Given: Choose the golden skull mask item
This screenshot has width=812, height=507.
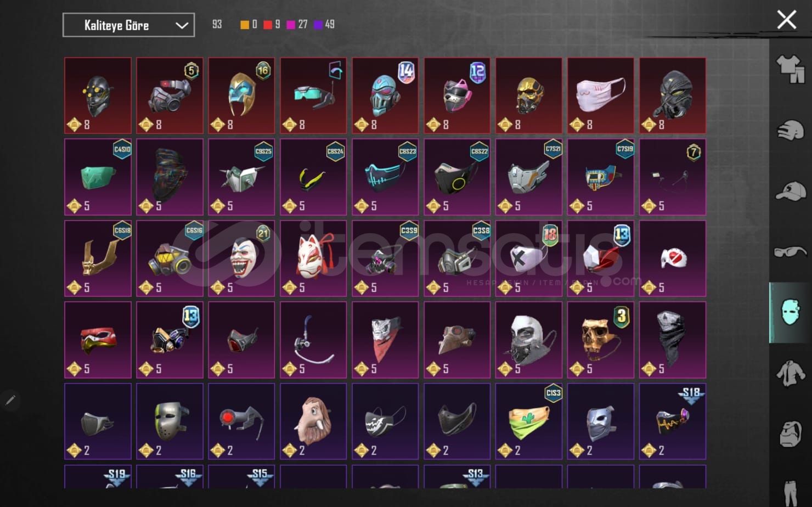Looking at the screenshot, I should click(x=601, y=340).
